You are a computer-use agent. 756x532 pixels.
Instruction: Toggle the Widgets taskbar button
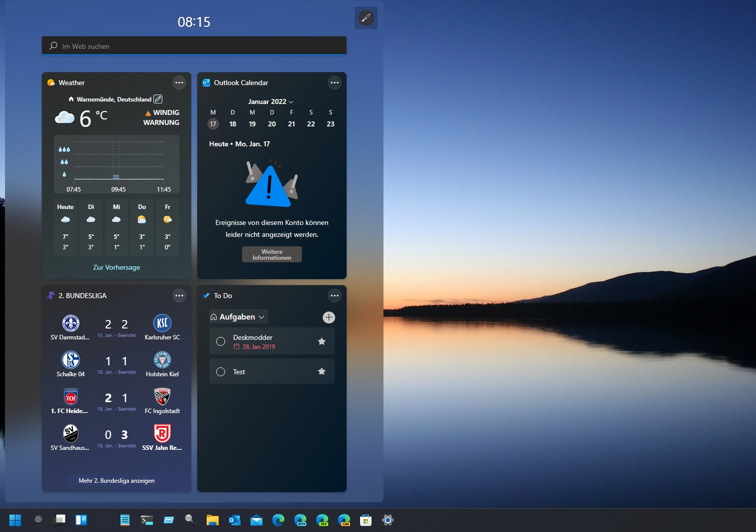click(x=81, y=520)
